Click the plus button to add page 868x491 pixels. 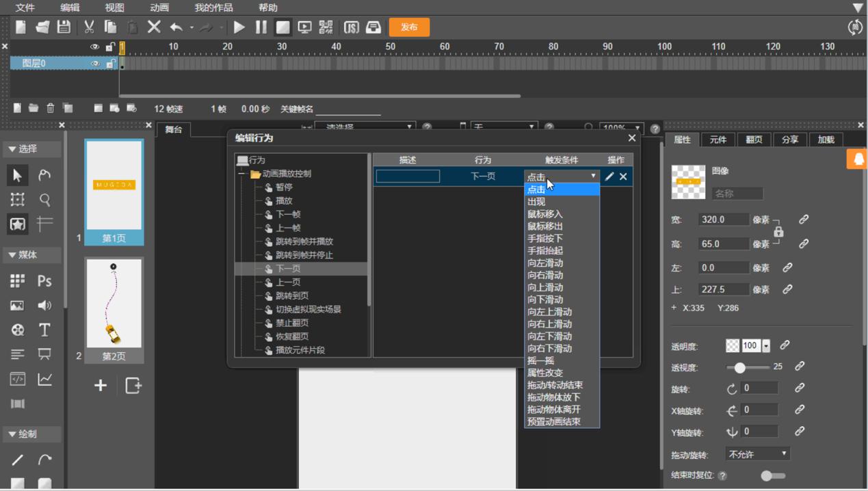pos(101,385)
